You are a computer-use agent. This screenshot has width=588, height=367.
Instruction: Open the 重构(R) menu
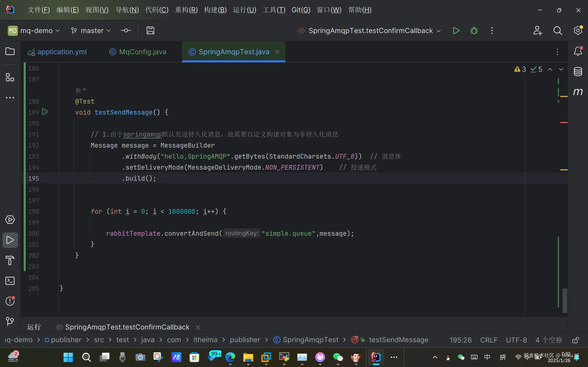[186, 10]
